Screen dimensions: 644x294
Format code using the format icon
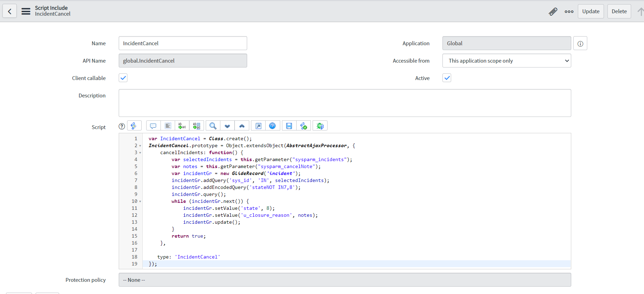pyautogui.click(x=168, y=126)
